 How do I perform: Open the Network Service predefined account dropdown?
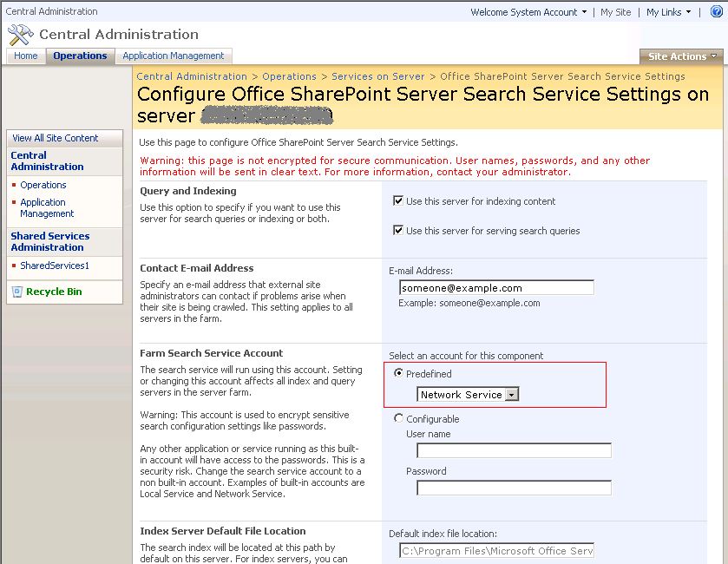coord(468,395)
